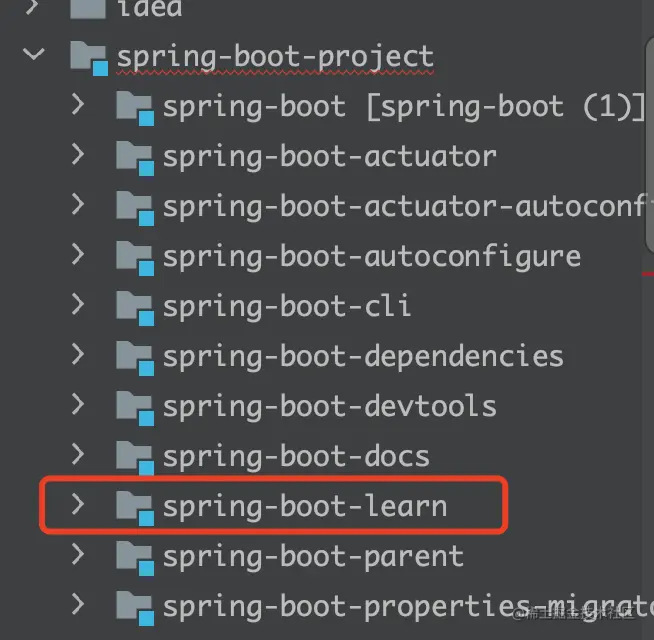Expand the spring-boot-docs module

click(x=78, y=454)
